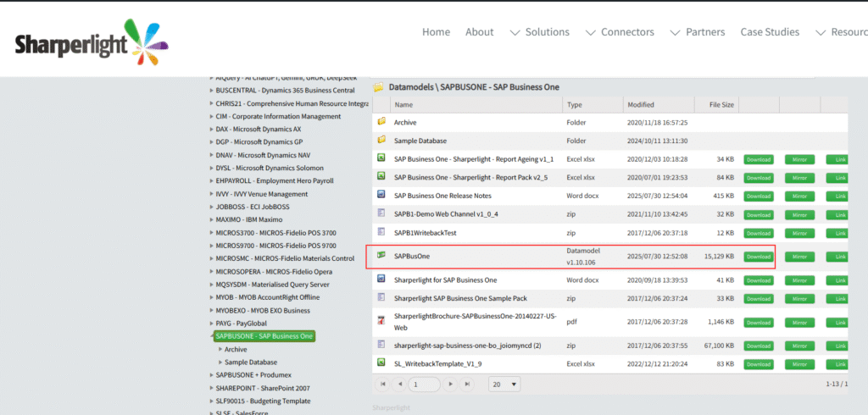The image size is (868, 415).
Task: Click folder icon beside Datamodels breadcrumb
Action: (x=379, y=87)
